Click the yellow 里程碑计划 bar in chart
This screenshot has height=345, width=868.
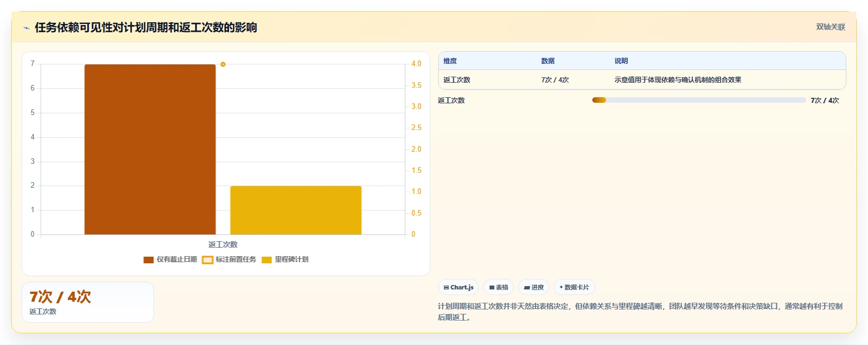point(296,210)
